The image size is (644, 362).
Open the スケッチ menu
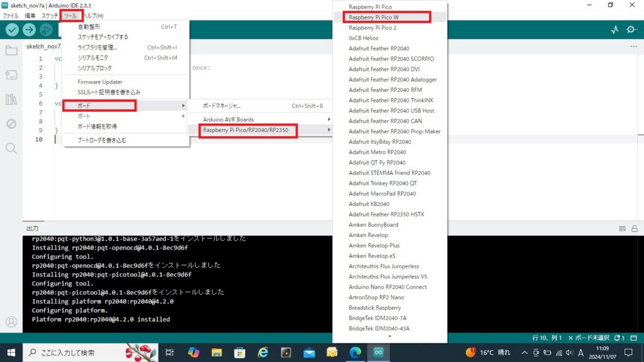tap(49, 16)
